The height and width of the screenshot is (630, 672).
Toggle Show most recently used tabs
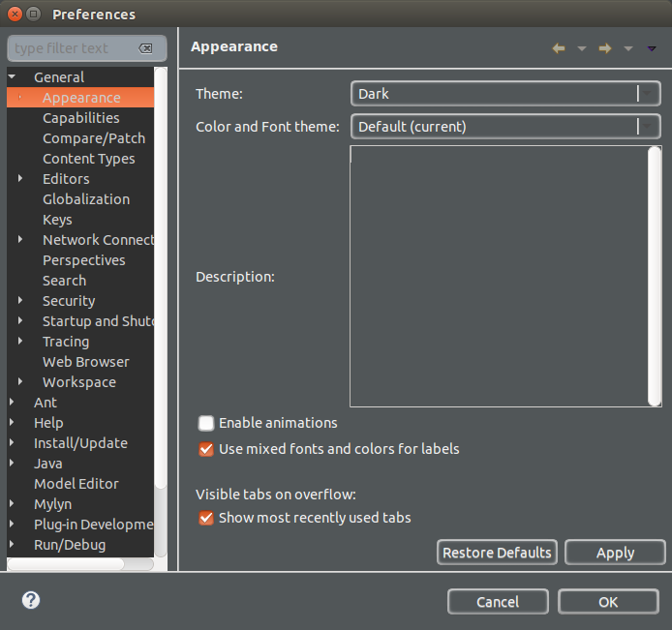pos(206,518)
